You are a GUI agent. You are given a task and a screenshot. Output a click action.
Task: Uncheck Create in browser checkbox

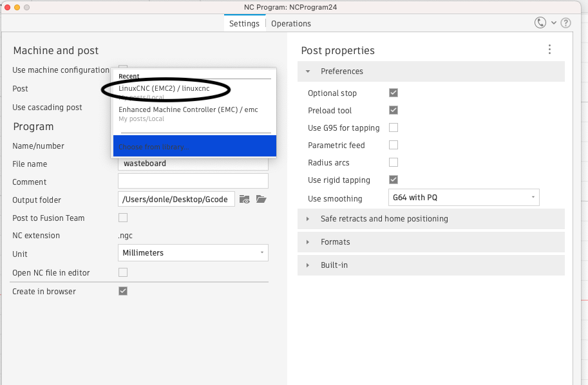tap(123, 291)
